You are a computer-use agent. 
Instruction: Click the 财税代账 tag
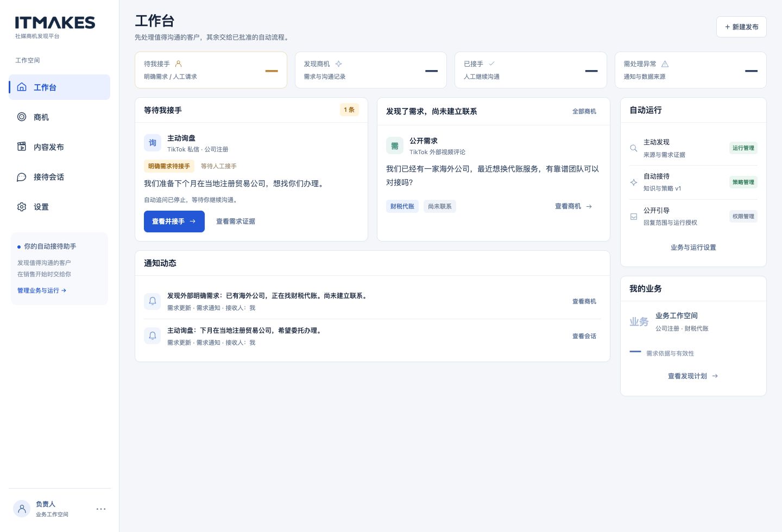point(402,206)
